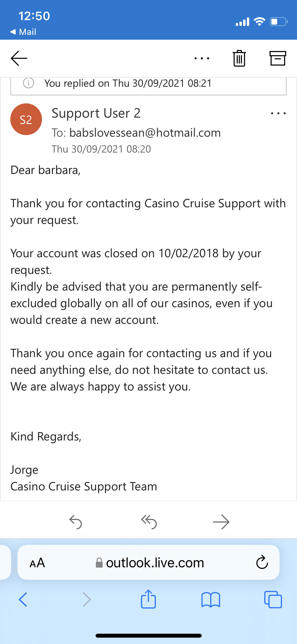The height and width of the screenshot is (644, 297).
Task: Show Safari bookmarks
Action: pyautogui.click(x=210, y=600)
